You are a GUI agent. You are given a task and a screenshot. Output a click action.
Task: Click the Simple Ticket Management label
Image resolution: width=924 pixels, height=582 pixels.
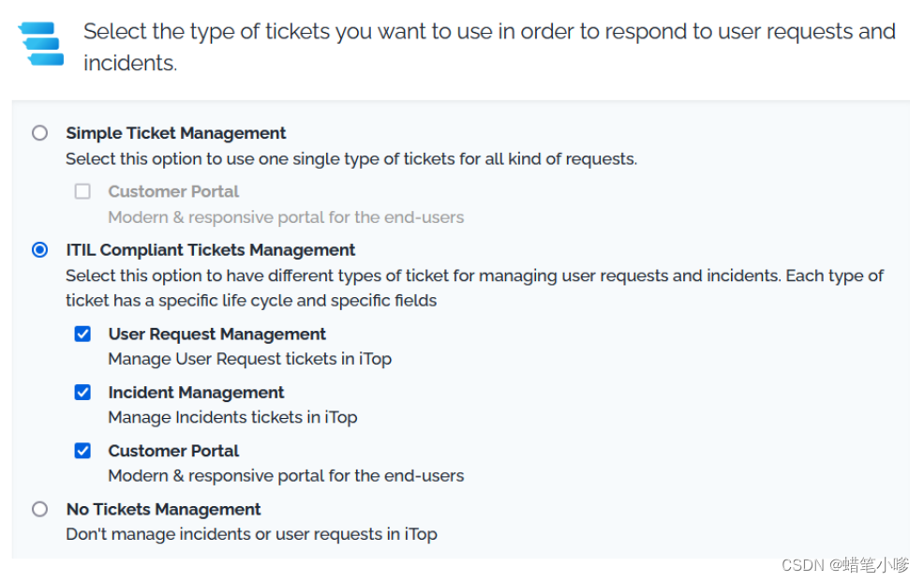click(175, 133)
